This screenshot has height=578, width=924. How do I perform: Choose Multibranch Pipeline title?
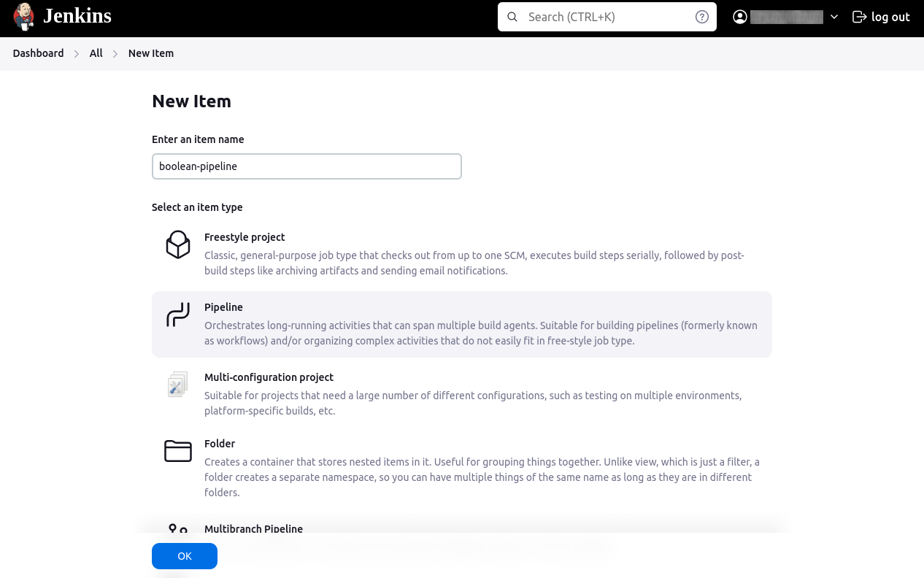point(253,529)
